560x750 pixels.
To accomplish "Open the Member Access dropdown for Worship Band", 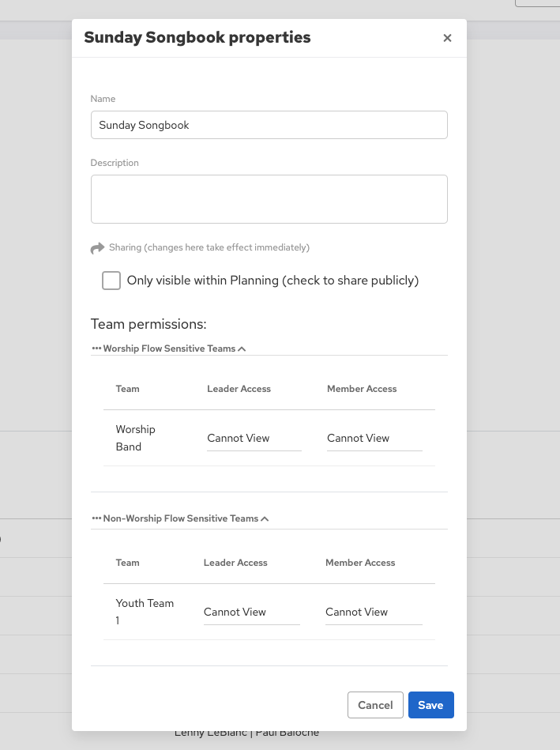I will [374, 438].
